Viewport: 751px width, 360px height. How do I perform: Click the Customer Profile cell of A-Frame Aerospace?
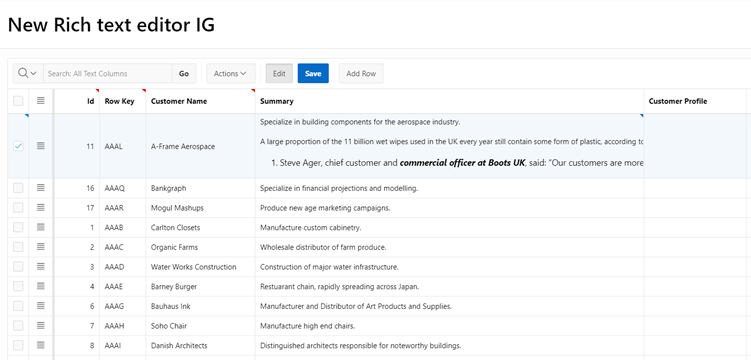[694, 146]
